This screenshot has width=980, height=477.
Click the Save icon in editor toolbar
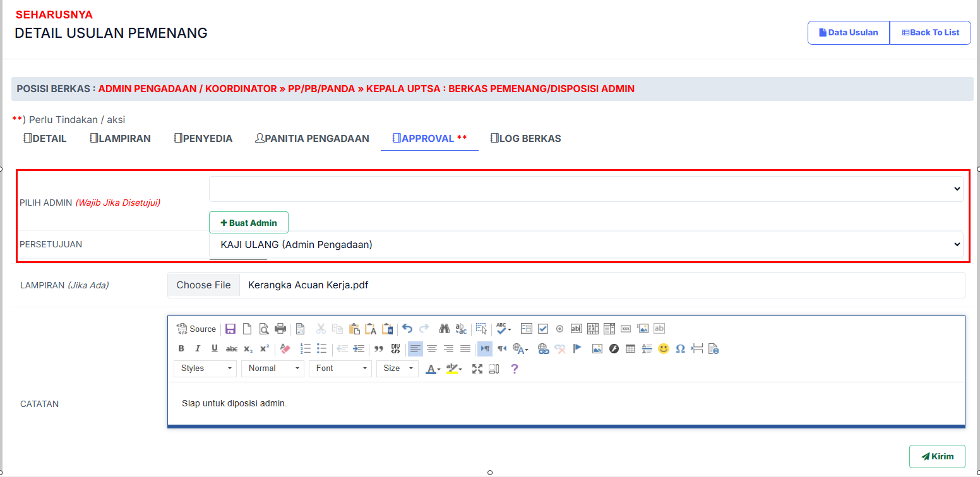[230, 329]
